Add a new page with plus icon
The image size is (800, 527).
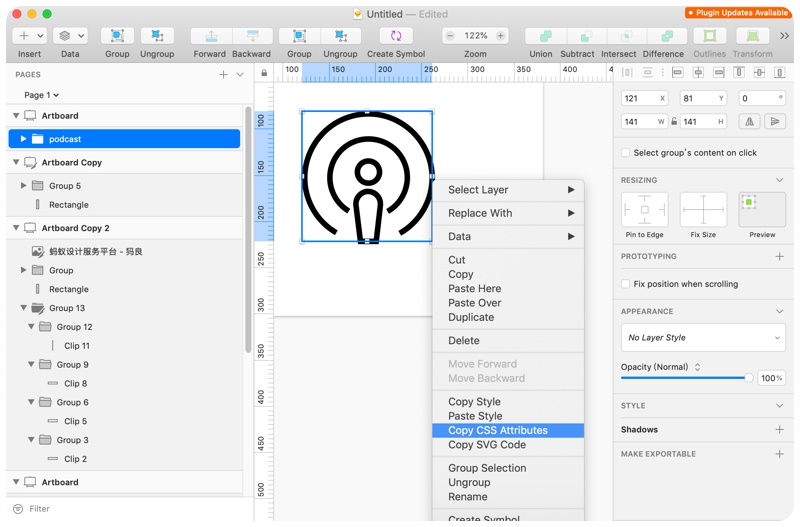pos(223,74)
